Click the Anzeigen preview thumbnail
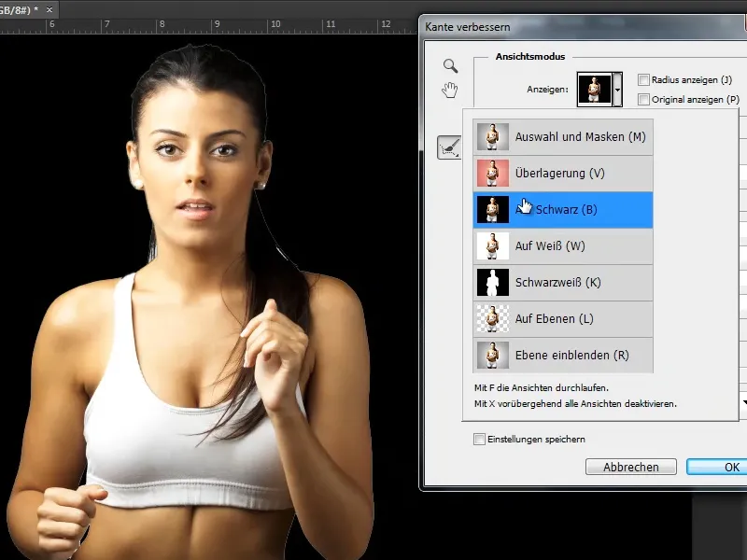Viewport: 747px width, 560px height. point(594,89)
